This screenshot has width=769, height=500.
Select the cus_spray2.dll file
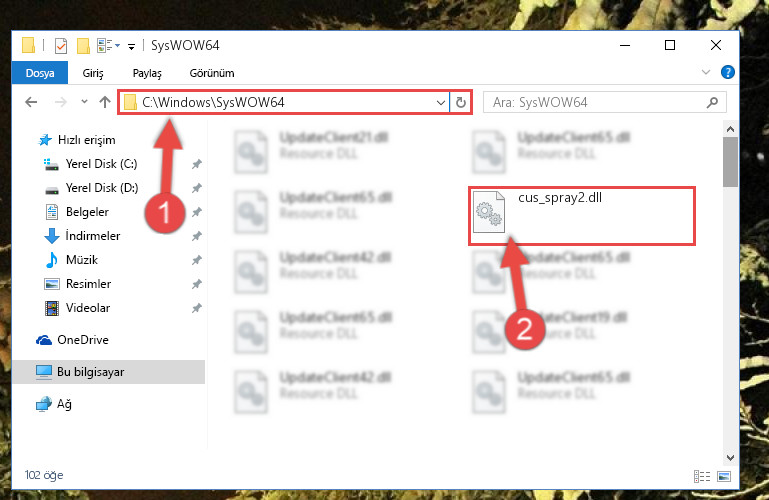pyautogui.click(x=582, y=215)
